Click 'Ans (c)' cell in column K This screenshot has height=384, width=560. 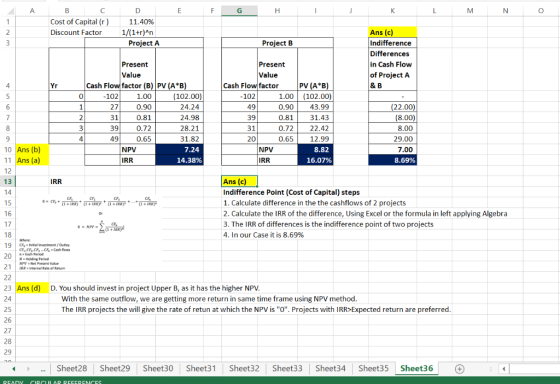(392, 33)
